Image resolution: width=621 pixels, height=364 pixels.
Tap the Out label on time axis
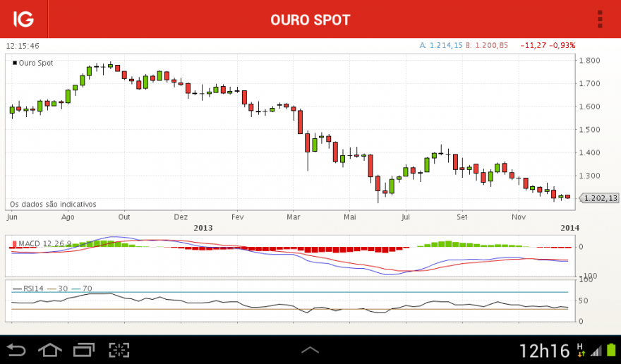tap(124, 217)
